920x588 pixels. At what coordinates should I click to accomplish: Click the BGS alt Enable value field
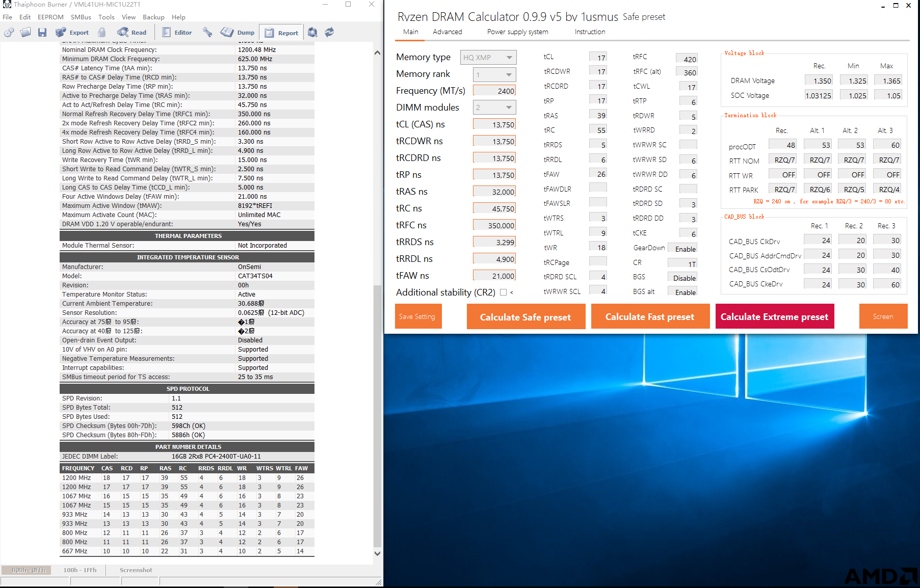pyautogui.click(x=682, y=292)
